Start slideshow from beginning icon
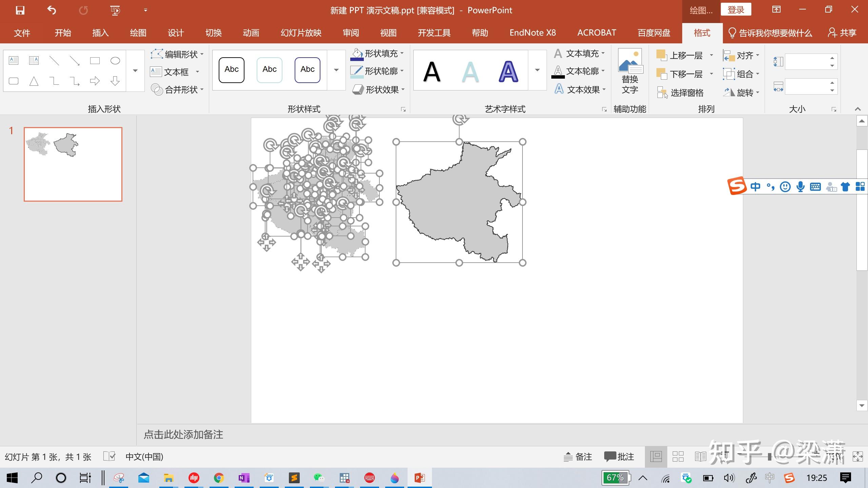The height and width of the screenshot is (488, 868). [115, 10]
